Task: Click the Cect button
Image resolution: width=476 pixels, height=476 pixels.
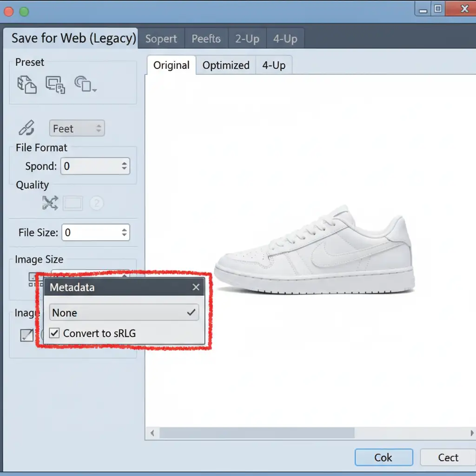Action: (448, 457)
